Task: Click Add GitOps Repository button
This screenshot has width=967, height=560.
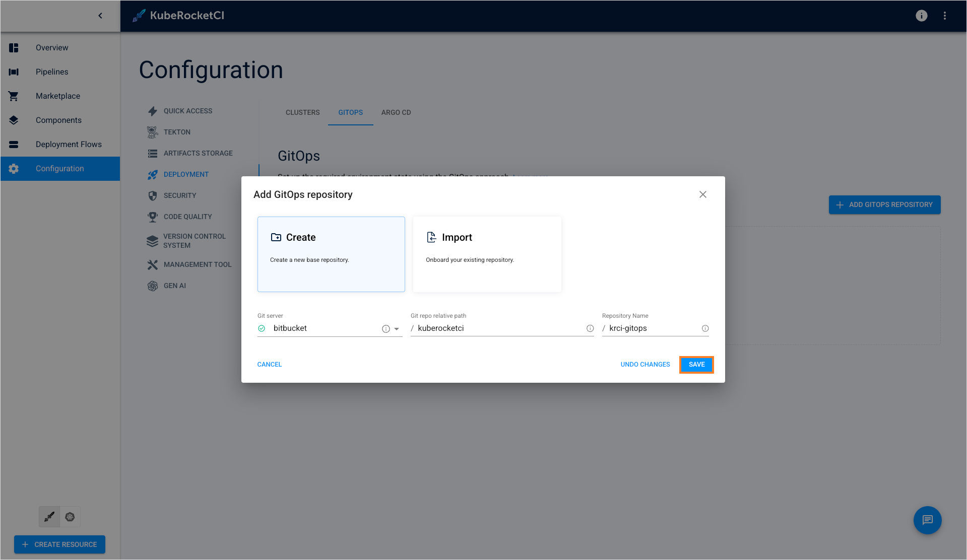Action: [884, 205]
